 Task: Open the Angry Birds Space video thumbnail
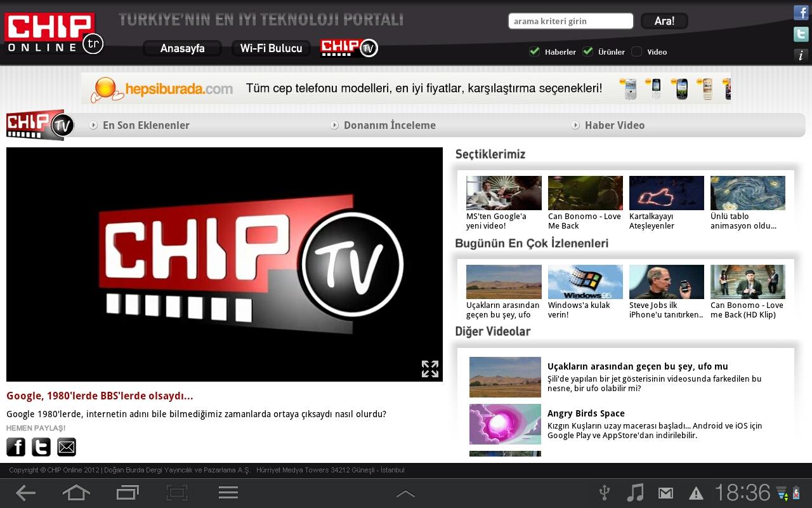point(505,424)
